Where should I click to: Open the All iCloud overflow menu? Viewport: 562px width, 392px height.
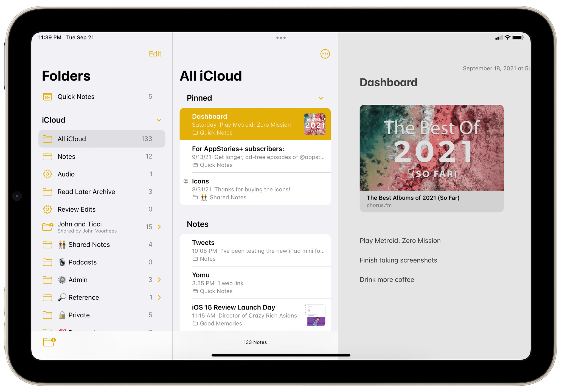[x=325, y=54]
